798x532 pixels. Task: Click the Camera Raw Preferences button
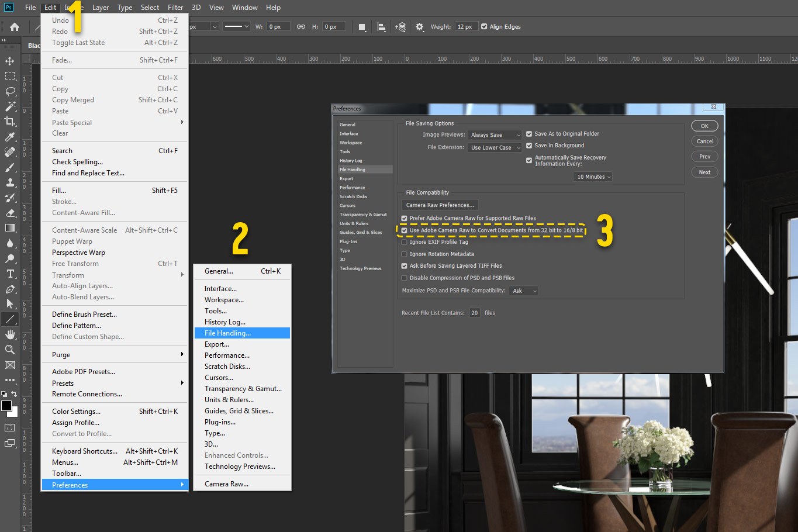point(440,205)
